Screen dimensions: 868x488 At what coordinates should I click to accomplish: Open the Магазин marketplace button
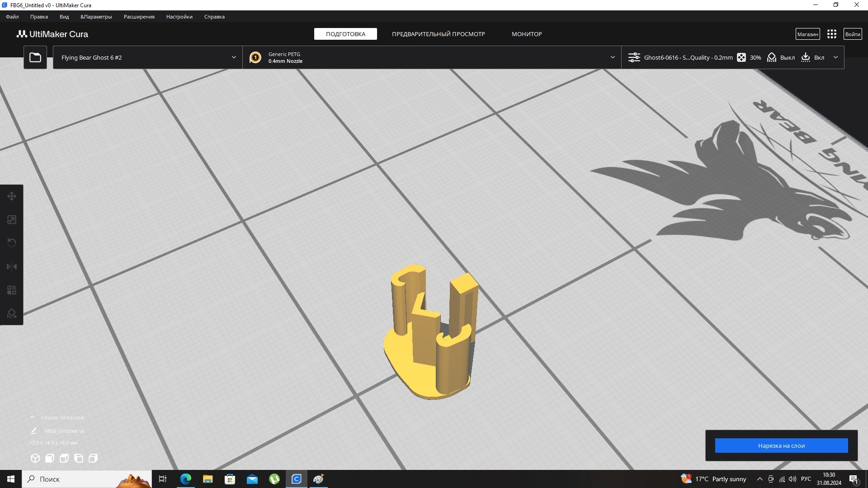pos(807,34)
